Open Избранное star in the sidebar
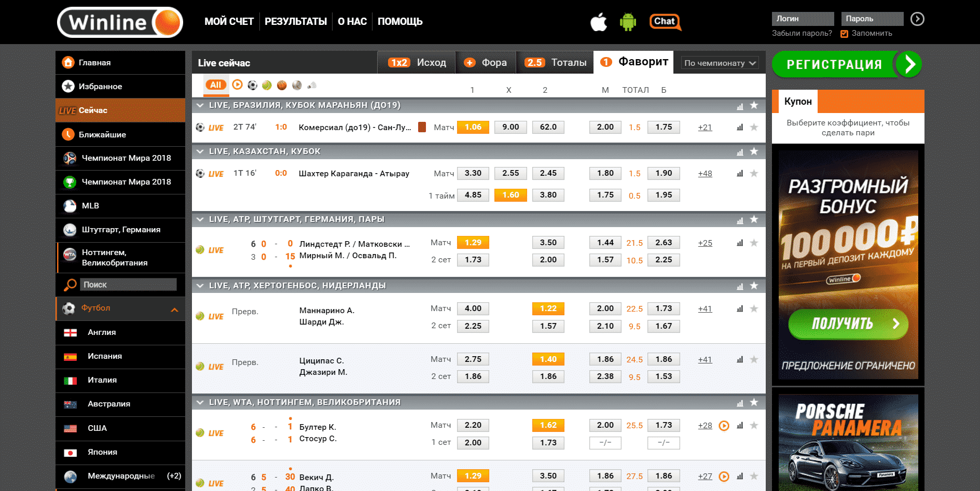This screenshot has height=491, width=980. (x=120, y=87)
